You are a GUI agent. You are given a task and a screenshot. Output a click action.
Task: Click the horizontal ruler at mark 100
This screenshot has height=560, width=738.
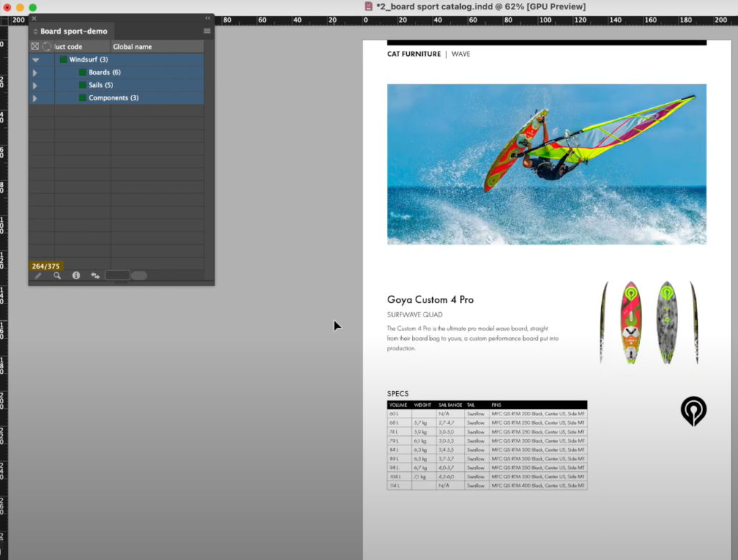(545, 20)
